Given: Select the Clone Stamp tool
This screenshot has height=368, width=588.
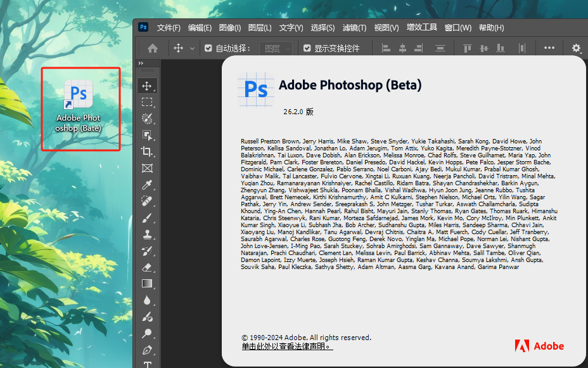Looking at the screenshot, I should coord(147,235).
